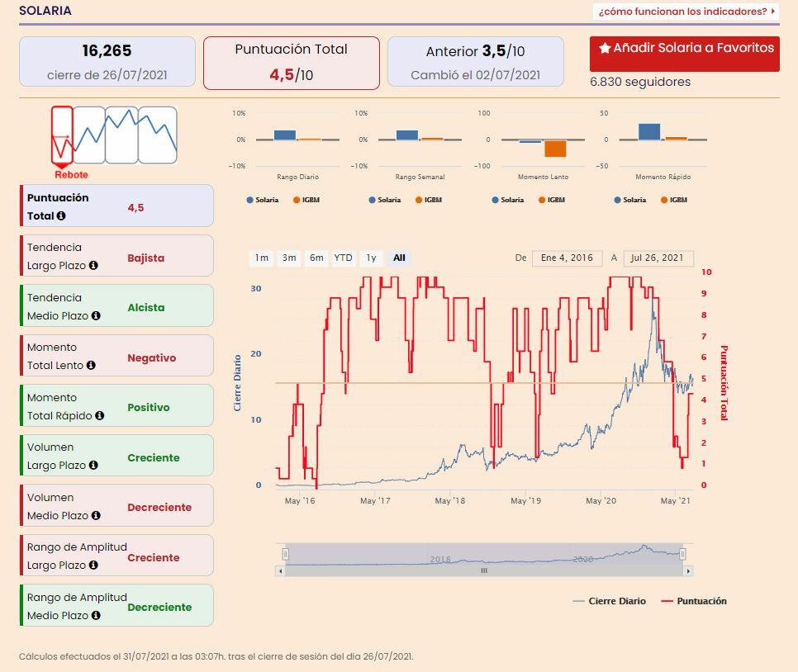The width and height of the screenshot is (798, 672).
Task: Click the Cierre Diario axis label
Action: [x=237, y=383]
